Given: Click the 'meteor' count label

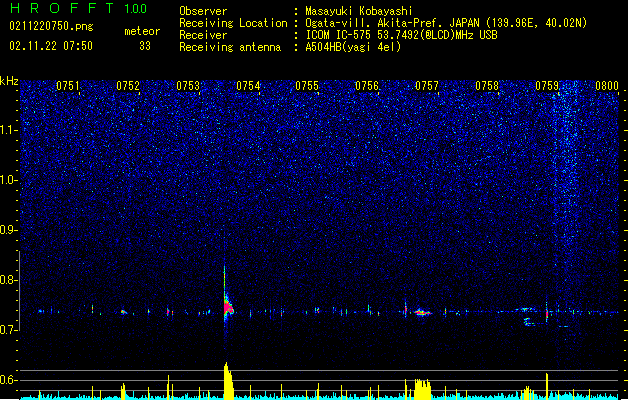Looking at the screenshot, I should 142,31.
